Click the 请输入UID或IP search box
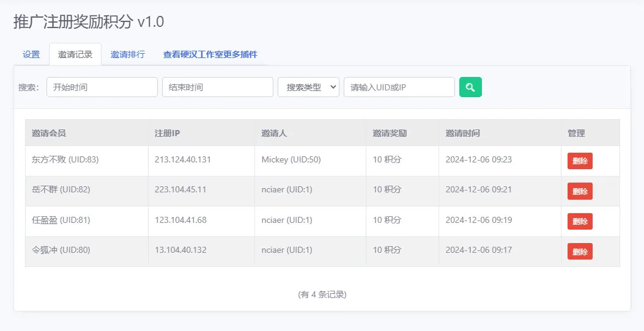 click(399, 87)
